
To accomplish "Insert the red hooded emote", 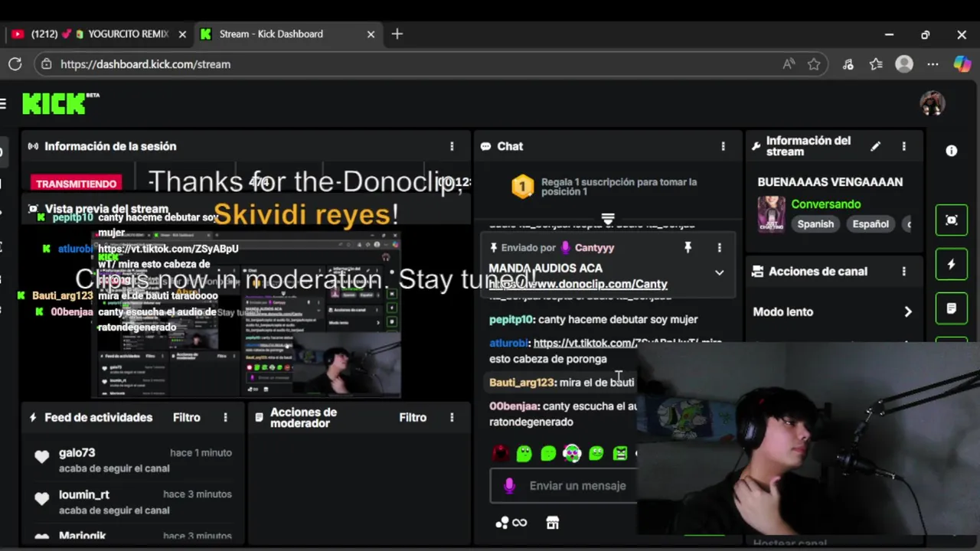I will click(500, 453).
